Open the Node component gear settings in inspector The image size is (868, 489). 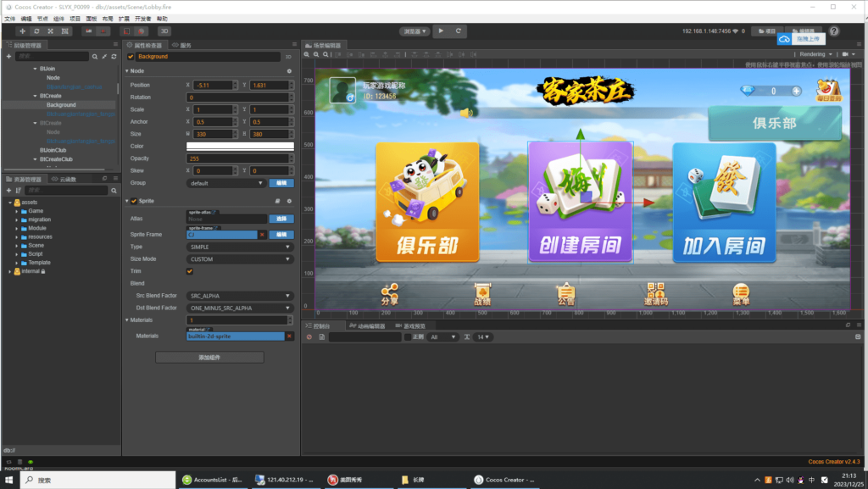289,71
